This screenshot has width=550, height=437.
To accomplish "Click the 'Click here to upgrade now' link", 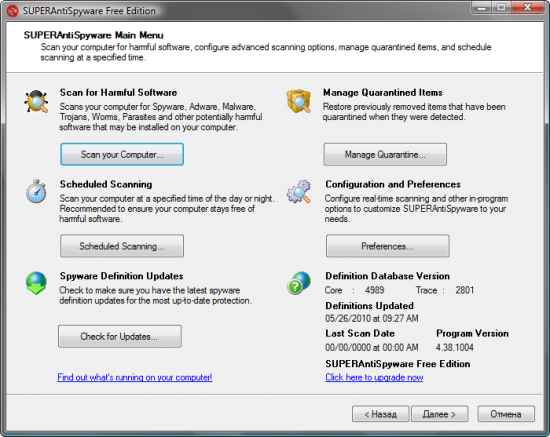I will [x=374, y=377].
